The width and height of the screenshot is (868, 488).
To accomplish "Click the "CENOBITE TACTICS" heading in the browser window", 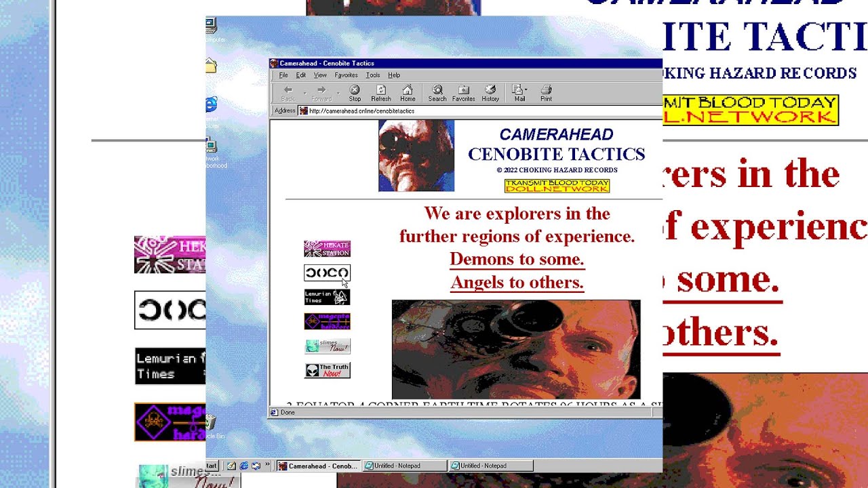I will [556, 154].
